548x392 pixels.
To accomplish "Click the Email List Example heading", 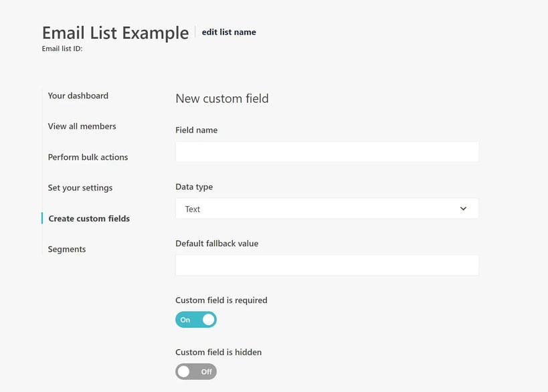I will [x=115, y=33].
